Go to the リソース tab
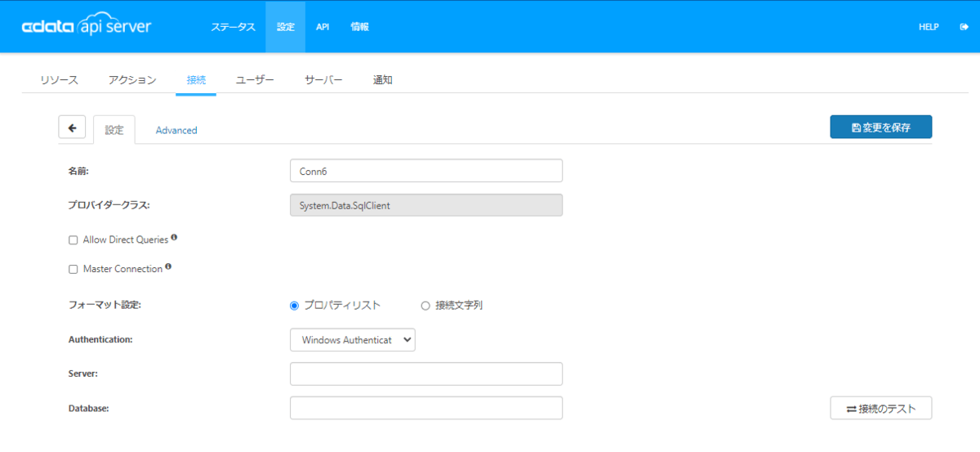This screenshot has height=452, width=980. point(59,80)
